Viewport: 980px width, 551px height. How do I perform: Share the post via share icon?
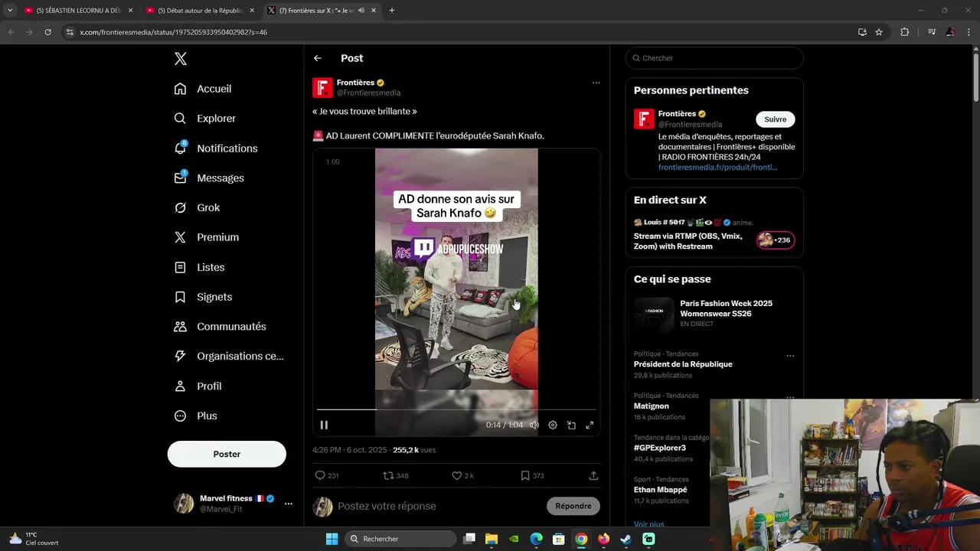pyautogui.click(x=593, y=475)
